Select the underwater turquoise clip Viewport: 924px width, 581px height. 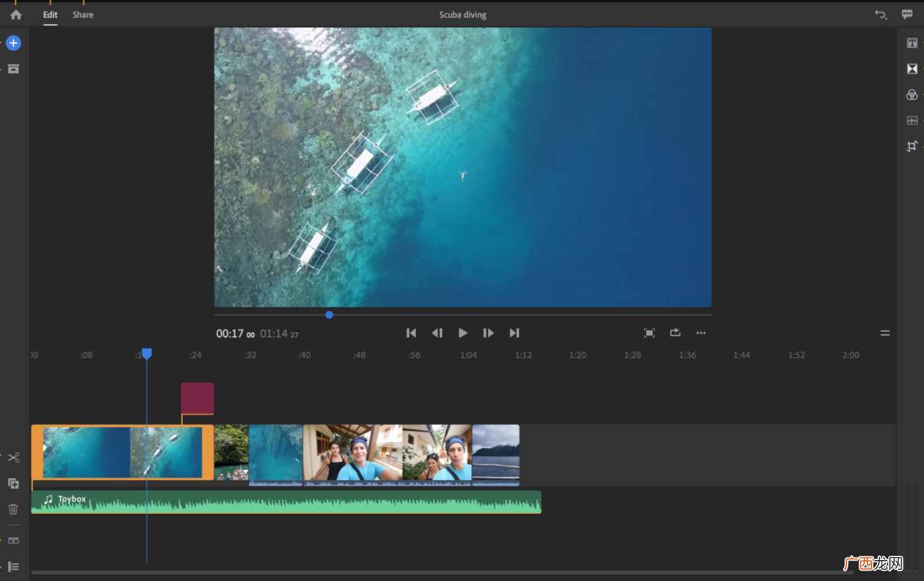pyautogui.click(x=276, y=455)
